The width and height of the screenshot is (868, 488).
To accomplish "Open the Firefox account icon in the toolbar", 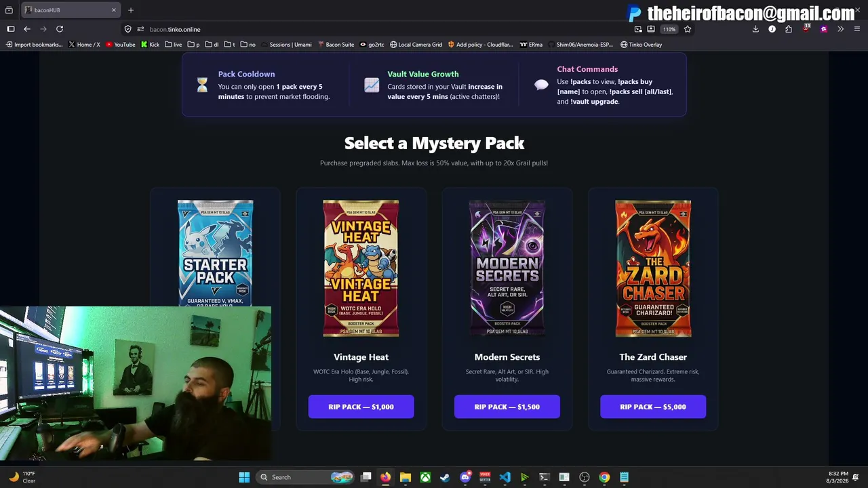I will (x=772, y=29).
